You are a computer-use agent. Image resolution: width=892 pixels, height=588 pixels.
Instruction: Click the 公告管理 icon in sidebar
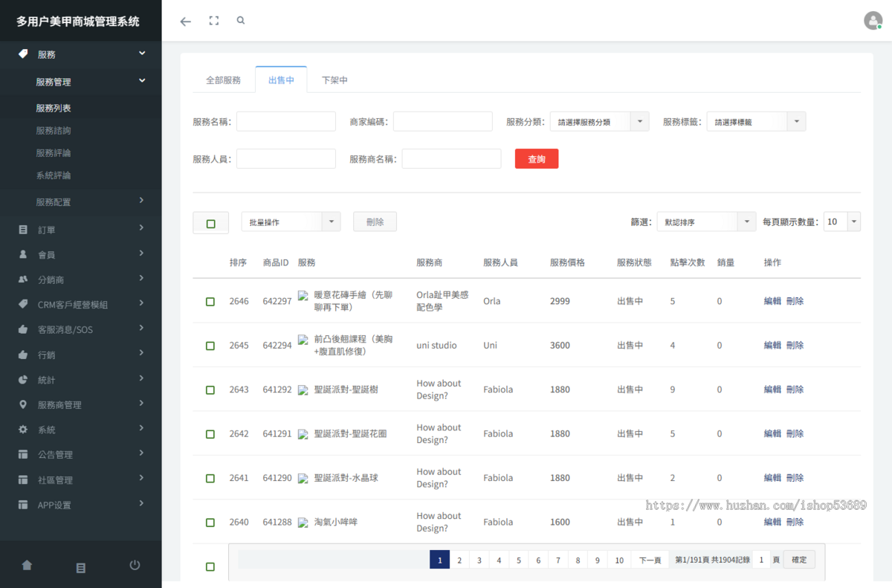23,454
